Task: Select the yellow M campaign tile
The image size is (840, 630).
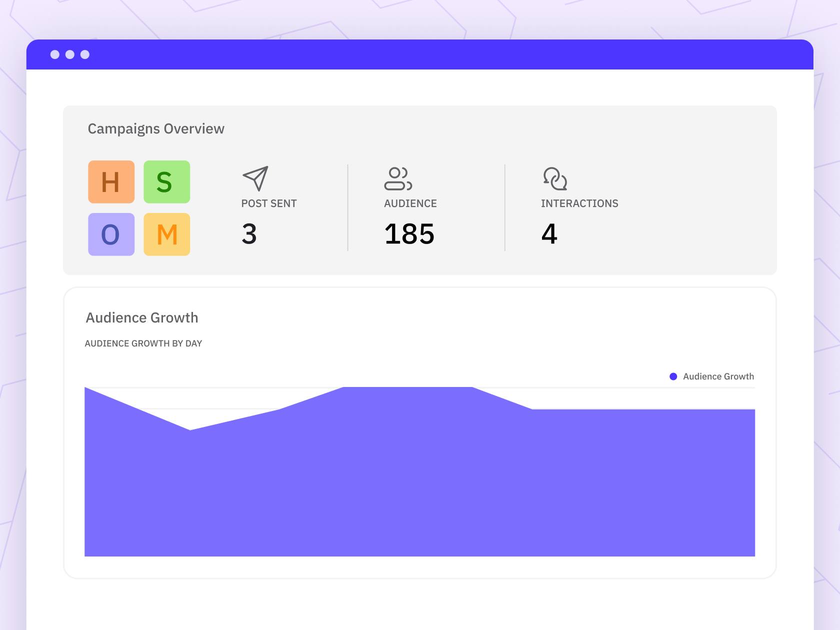Action: (166, 234)
